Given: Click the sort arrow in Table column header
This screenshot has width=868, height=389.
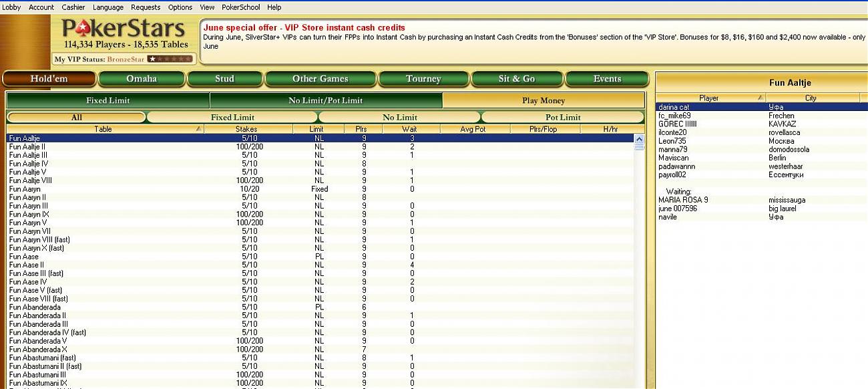Looking at the screenshot, I should click(198, 129).
